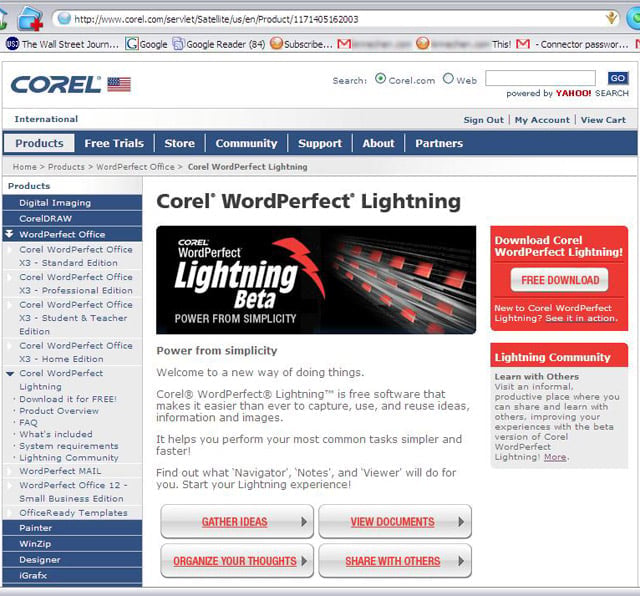Open Lightning Community sidebar link
This screenshot has width=640, height=596.
point(69,458)
